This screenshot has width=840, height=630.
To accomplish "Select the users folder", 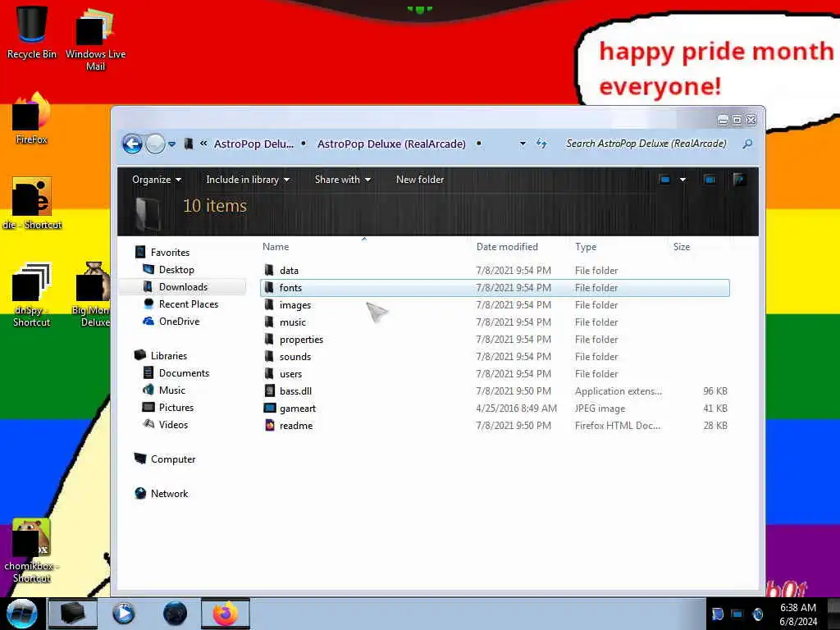I will click(x=290, y=374).
